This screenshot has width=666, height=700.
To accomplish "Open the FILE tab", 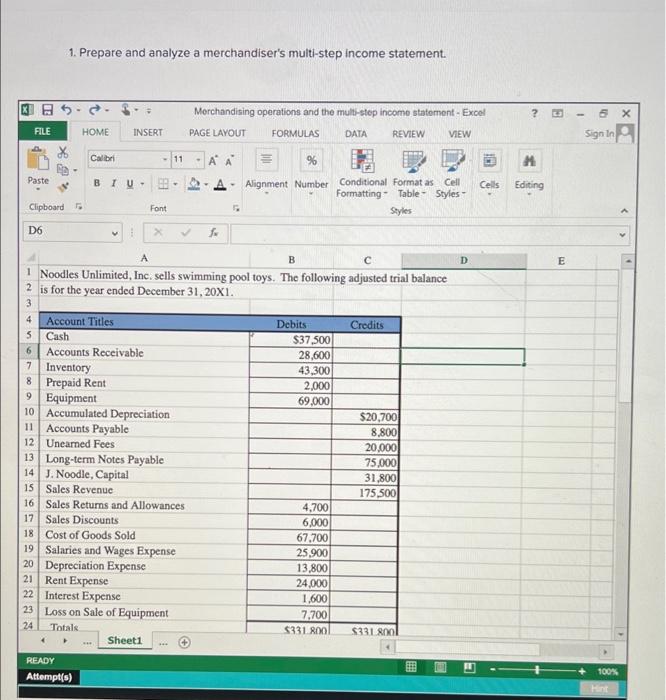I will click(x=42, y=131).
